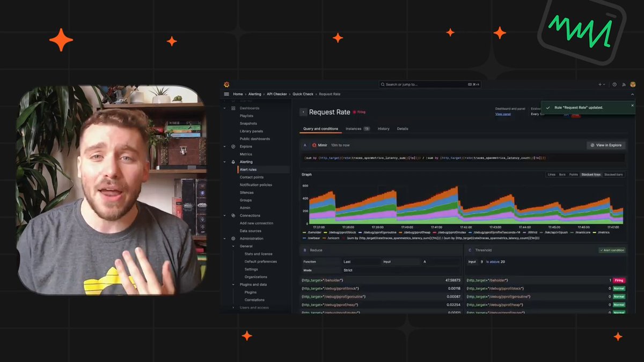Collapse the top bar with chevron
644x362 pixels.
pyautogui.click(x=632, y=94)
